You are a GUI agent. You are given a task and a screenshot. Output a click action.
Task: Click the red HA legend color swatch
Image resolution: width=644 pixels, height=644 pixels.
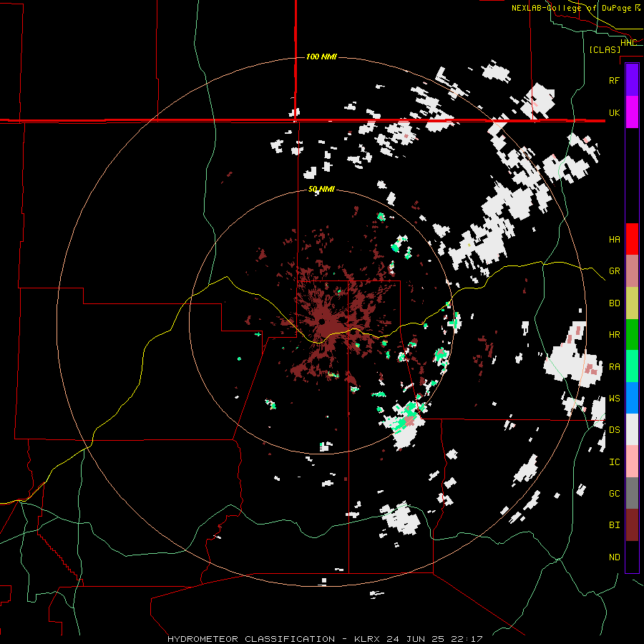(632, 239)
